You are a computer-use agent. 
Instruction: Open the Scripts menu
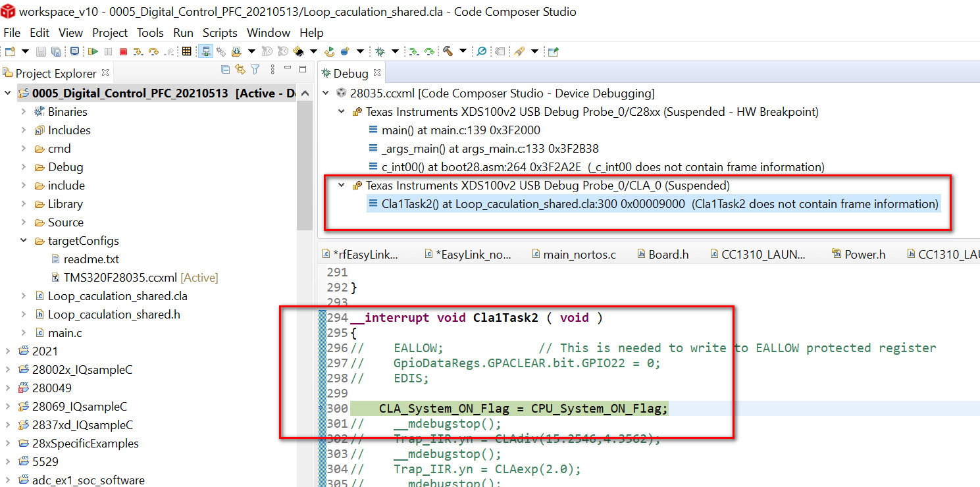[220, 33]
